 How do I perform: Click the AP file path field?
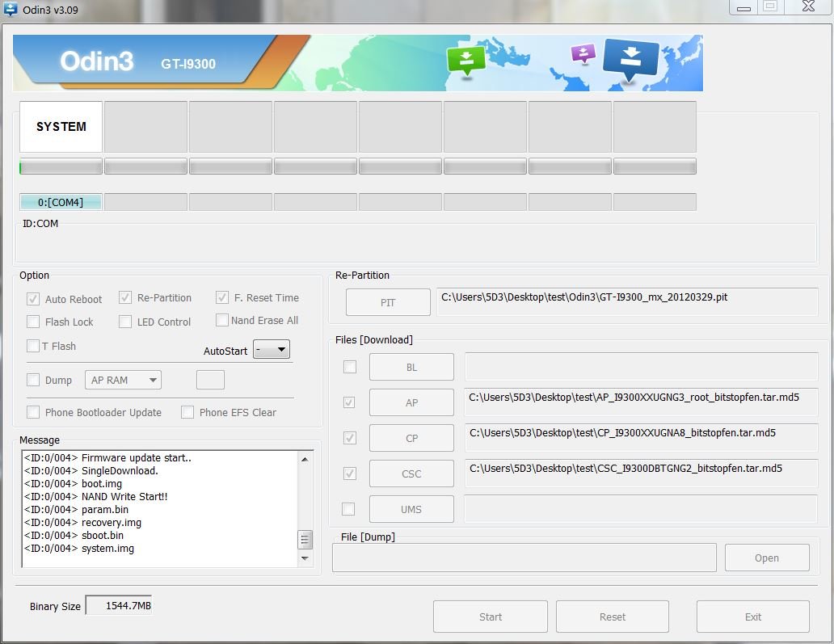(x=641, y=402)
